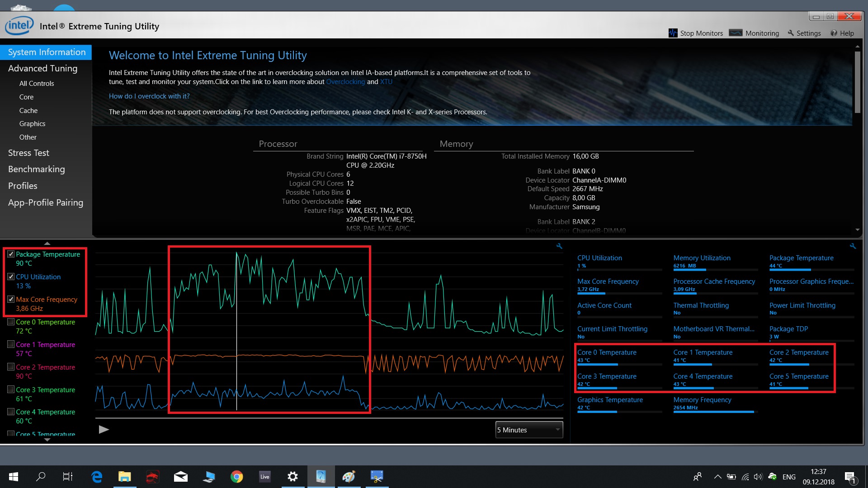The width and height of the screenshot is (868, 488).
Task: Click the Wi-Fi network tray icon
Action: pyautogui.click(x=745, y=477)
